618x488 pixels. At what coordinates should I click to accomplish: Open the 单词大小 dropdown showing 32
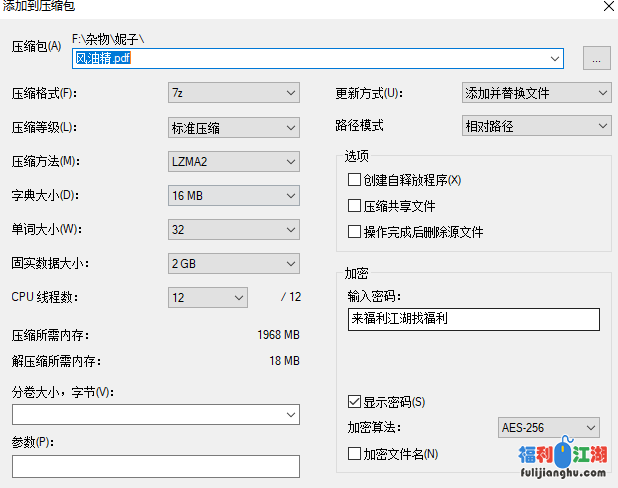(234, 229)
